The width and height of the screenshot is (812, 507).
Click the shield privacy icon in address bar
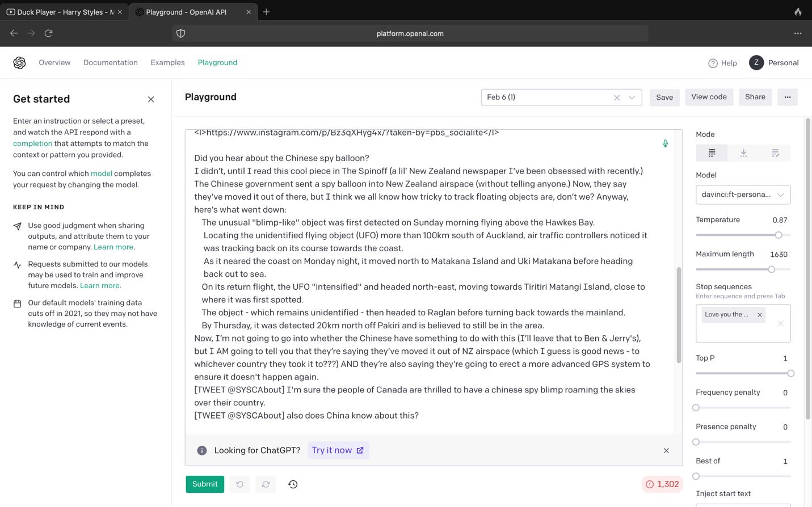tap(181, 33)
